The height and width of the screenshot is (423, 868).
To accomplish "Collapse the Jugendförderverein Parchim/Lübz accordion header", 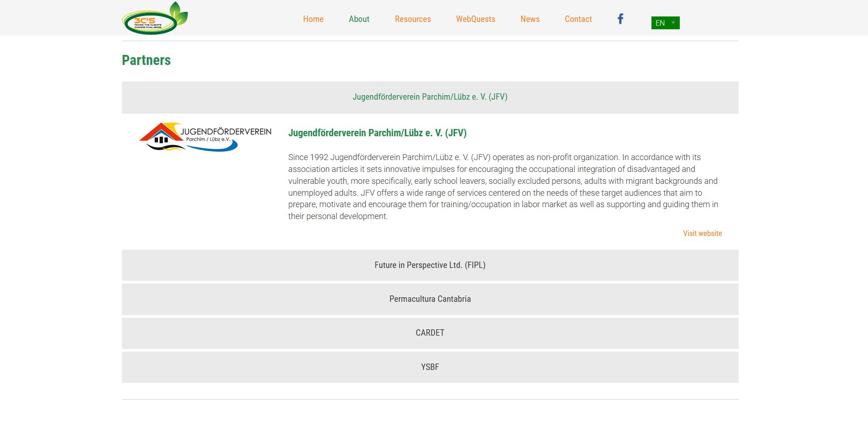I will pos(430,97).
